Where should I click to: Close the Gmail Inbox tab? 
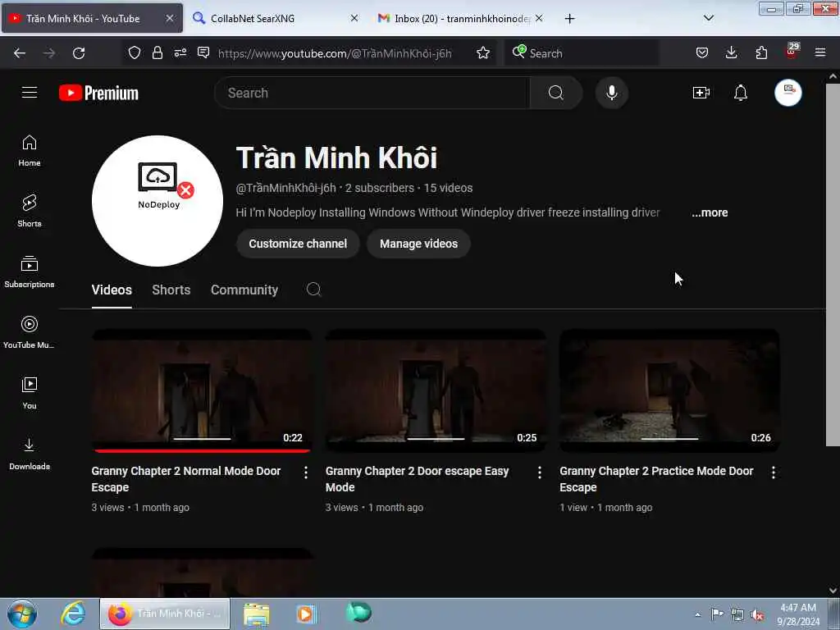coord(539,18)
